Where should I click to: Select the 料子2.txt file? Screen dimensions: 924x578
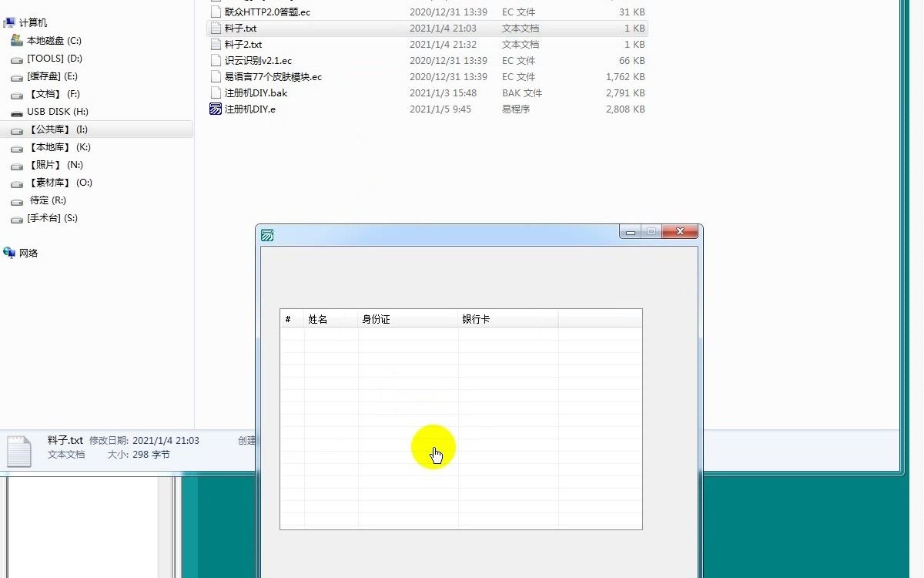[242, 44]
